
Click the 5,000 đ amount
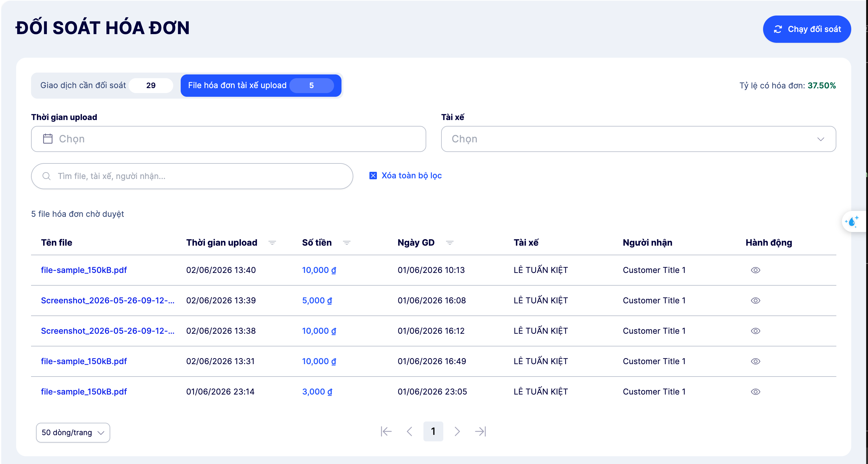point(317,300)
